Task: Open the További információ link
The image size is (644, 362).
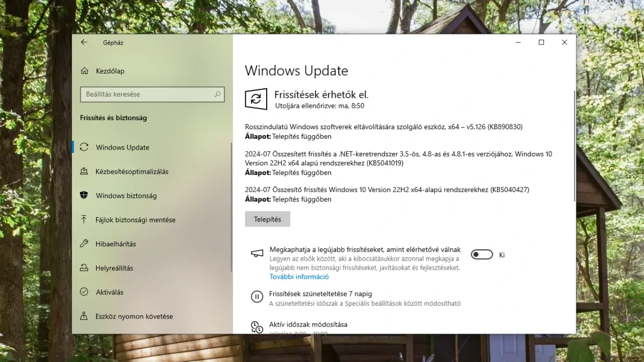Action: click(299, 277)
